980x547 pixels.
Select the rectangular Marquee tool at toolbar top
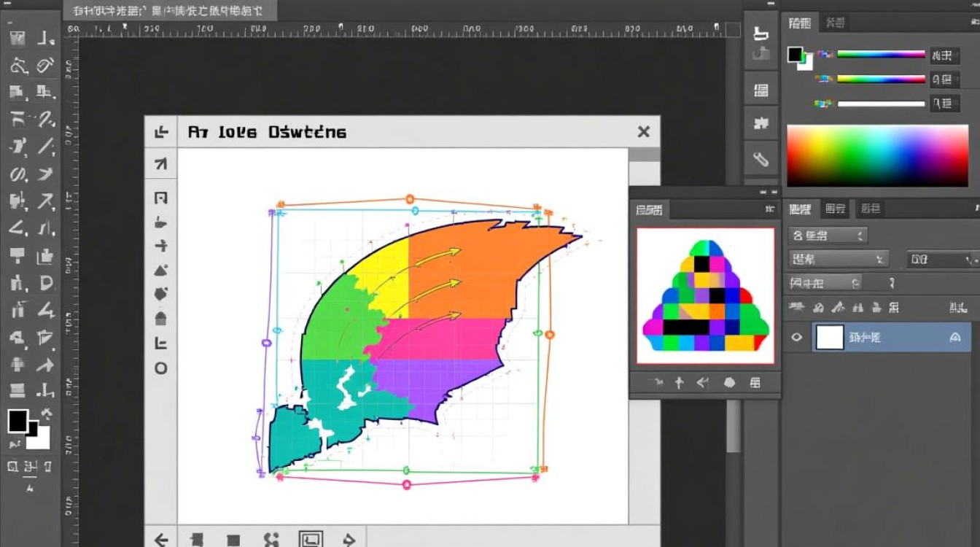[x=16, y=37]
